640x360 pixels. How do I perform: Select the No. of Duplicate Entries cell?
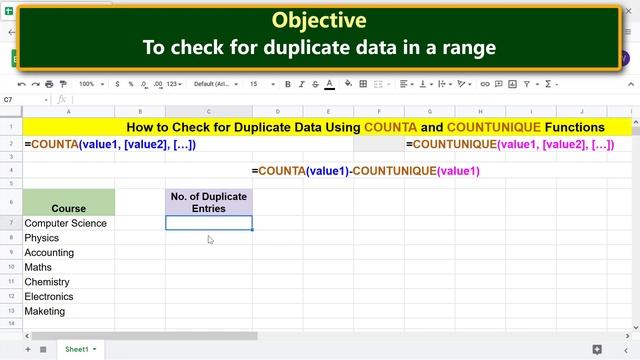209,202
